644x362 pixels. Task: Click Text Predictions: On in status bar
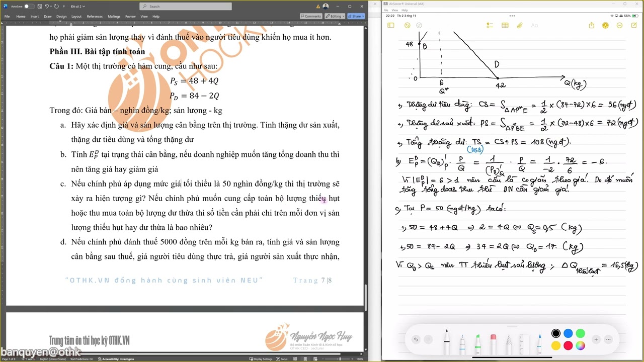82,359
